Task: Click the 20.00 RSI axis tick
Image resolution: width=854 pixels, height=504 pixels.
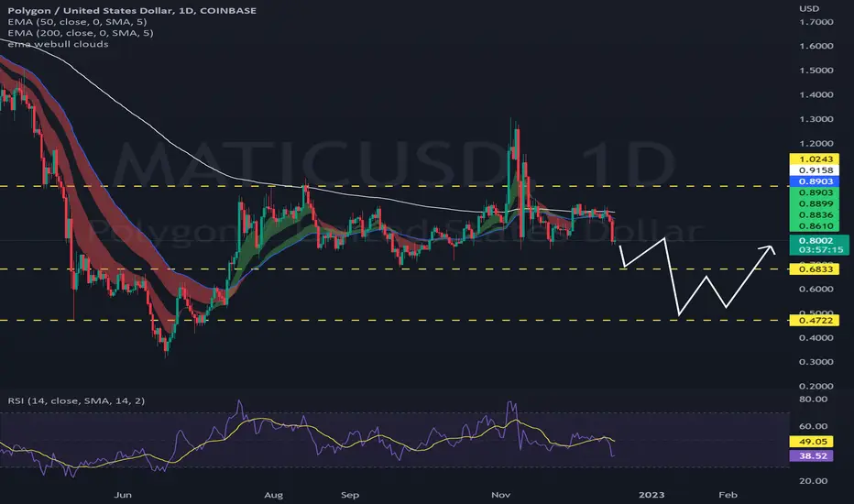Action: 813,480
